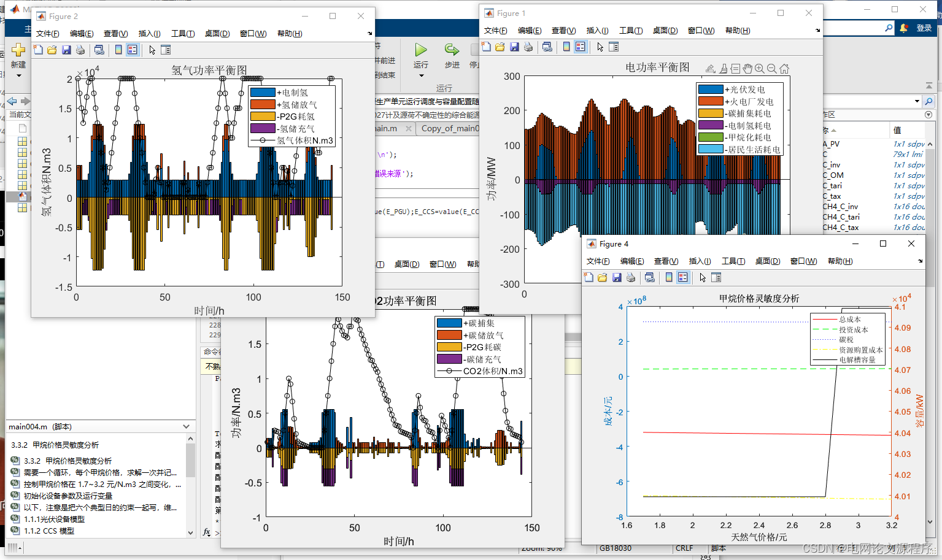Screen dimensions: 942x560
Task: Click the New (新建) plus icon
Action: coord(18,50)
